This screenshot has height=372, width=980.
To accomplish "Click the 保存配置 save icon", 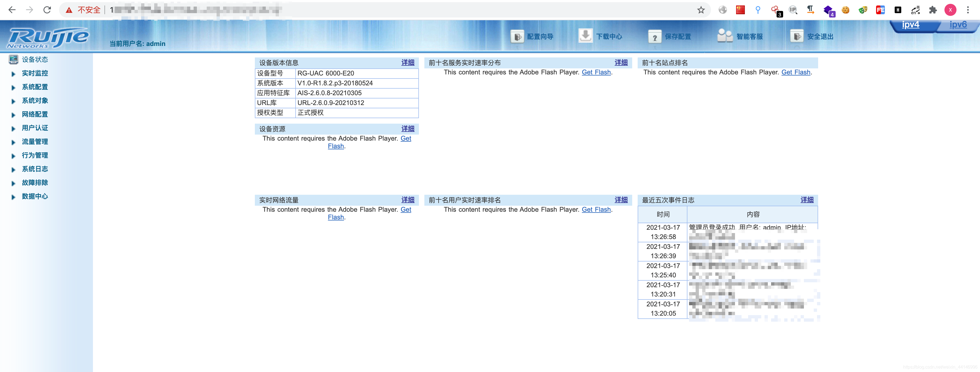I will pyautogui.click(x=655, y=37).
